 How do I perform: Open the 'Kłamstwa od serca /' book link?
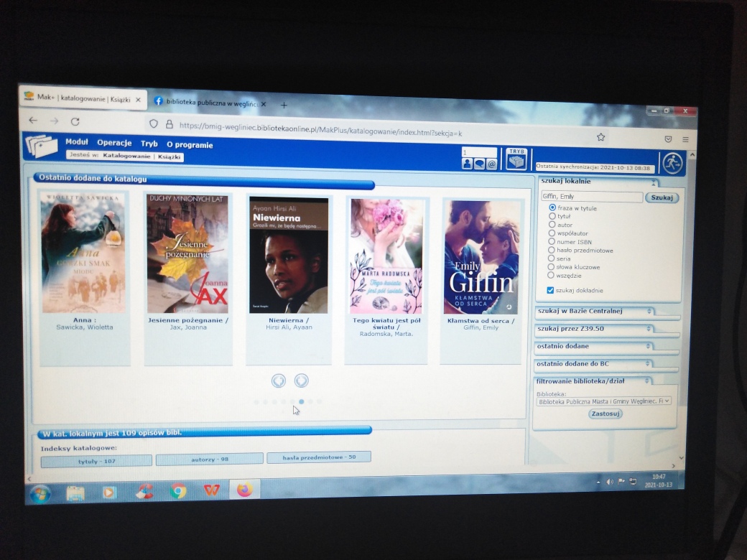481,321
